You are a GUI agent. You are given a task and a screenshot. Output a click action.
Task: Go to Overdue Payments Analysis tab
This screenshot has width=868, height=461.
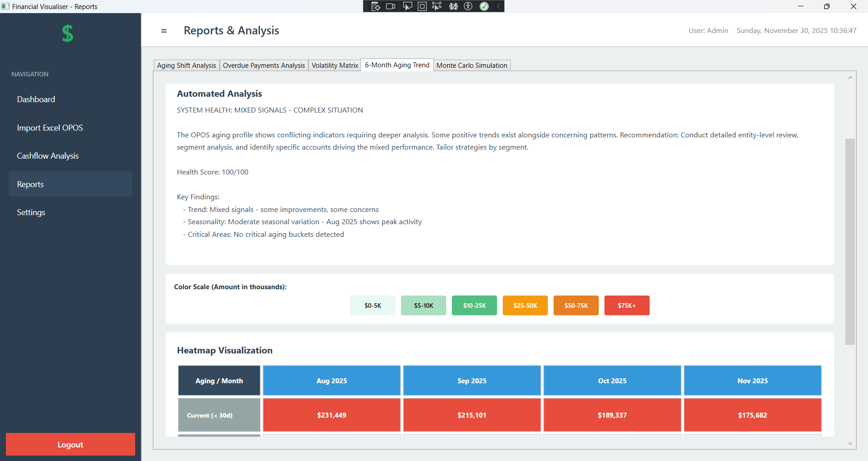[x=264, y=66]
